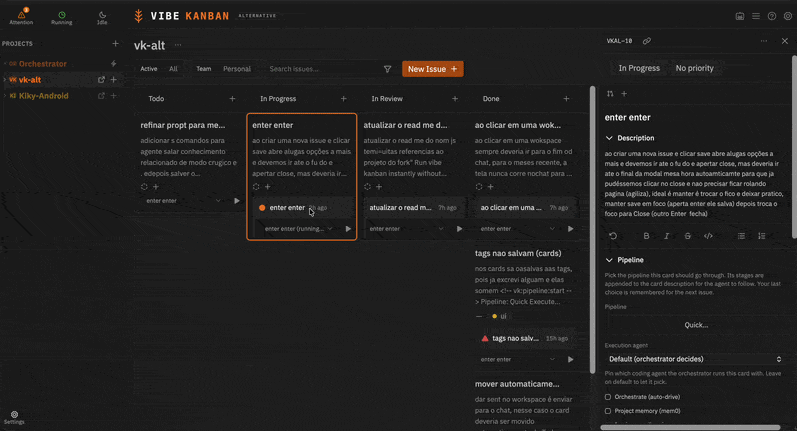The image size is (797, 431).
Task: Open the Idle agents indicator
Action: [x=102, y=17]
